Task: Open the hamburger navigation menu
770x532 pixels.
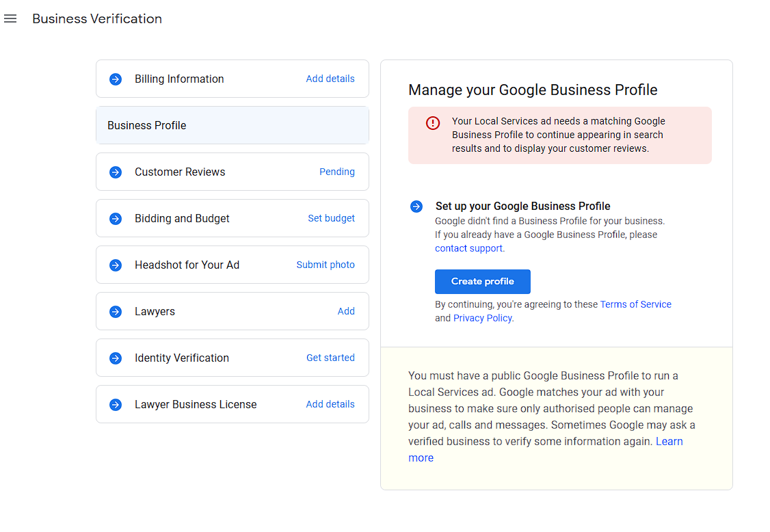Action: [10, 18]
